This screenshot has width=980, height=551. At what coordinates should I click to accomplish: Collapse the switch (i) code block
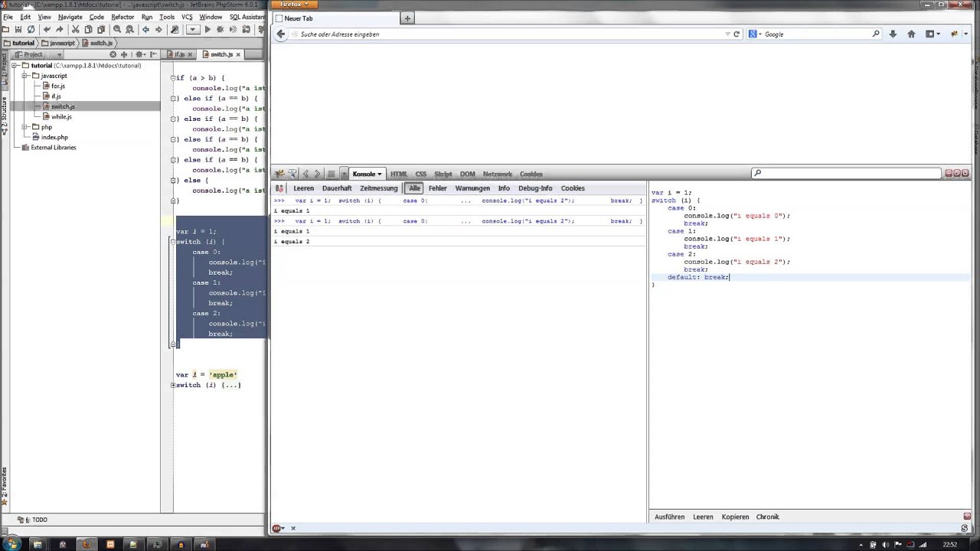pyautogui.click(x=173, y=242)
